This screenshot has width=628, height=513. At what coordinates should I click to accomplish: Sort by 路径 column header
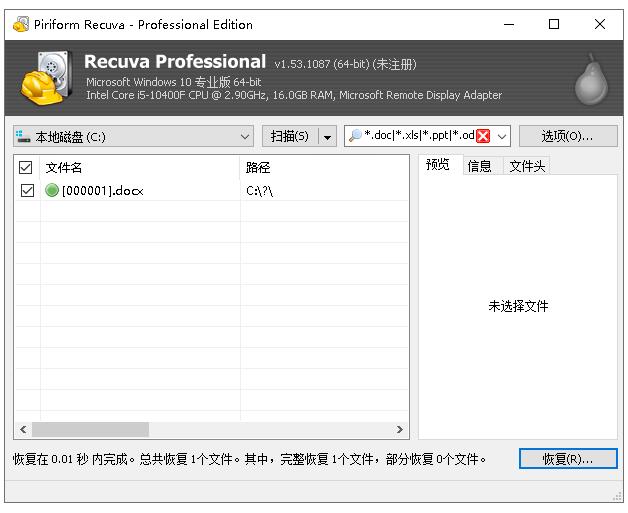click(x=324, y=167)
